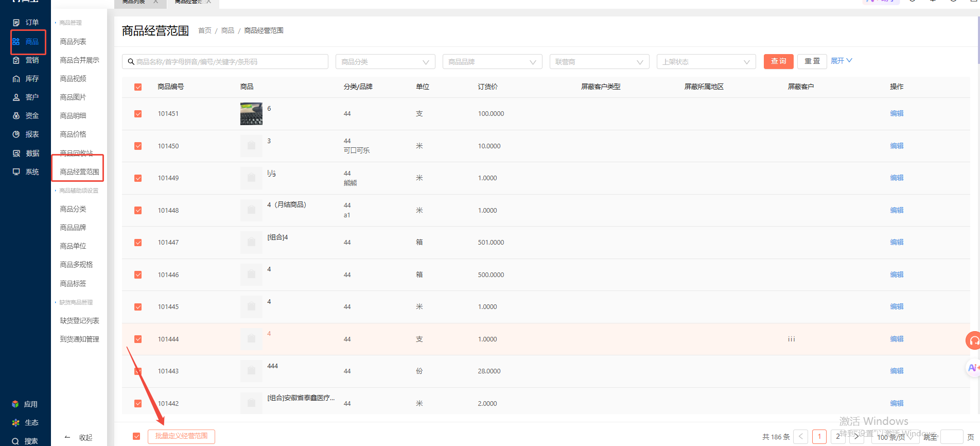Image resolution: width=980 pixels, height=446 pixels.
Task: Open the 订单 section in the sidebar
Action: pos(26,23)
